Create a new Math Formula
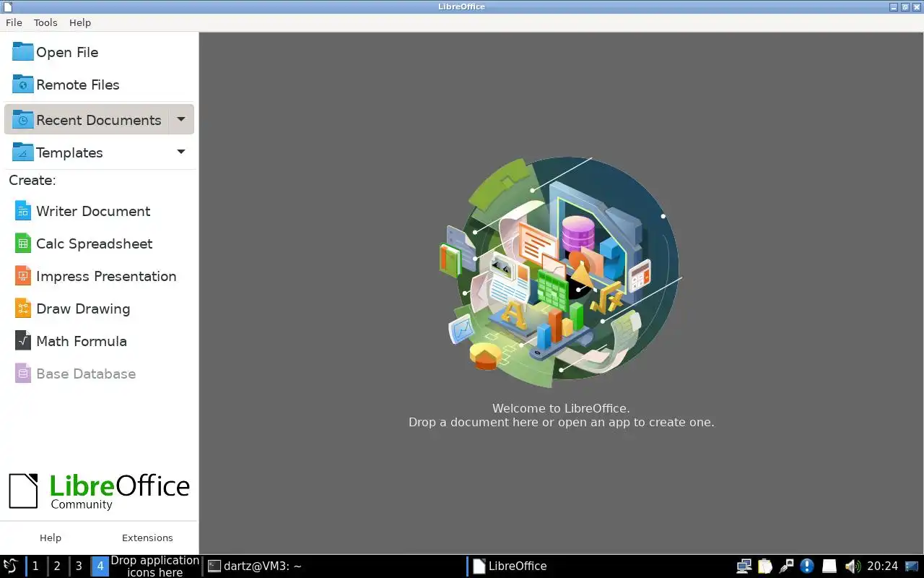This screenshot has width=924, height=578. click(82, 341)
